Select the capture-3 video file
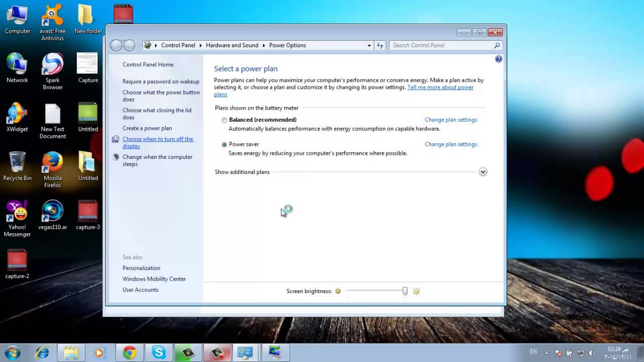The width and height of the screenshot is (644, 362). coord(88,215)
